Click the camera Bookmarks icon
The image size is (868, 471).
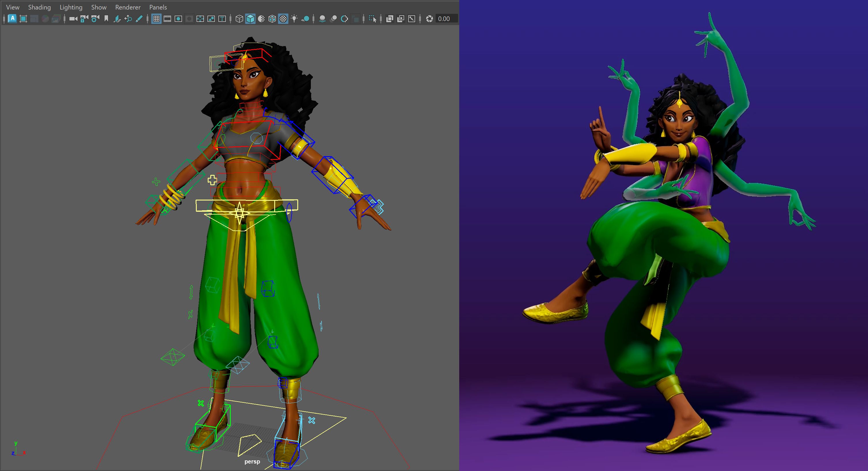tap(106, 19)
